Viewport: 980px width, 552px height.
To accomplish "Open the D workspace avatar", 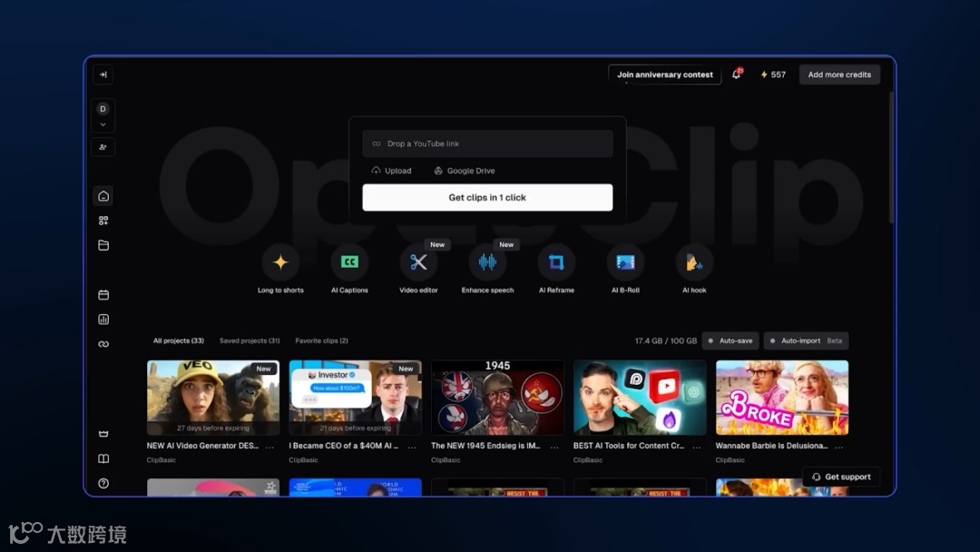I will click(103, 109).
